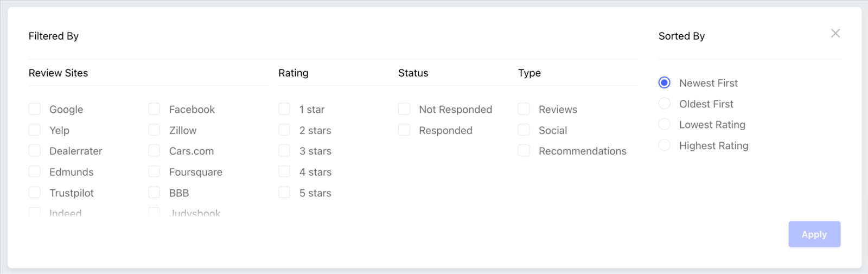Filter by 1 star rating

(284, 109)
